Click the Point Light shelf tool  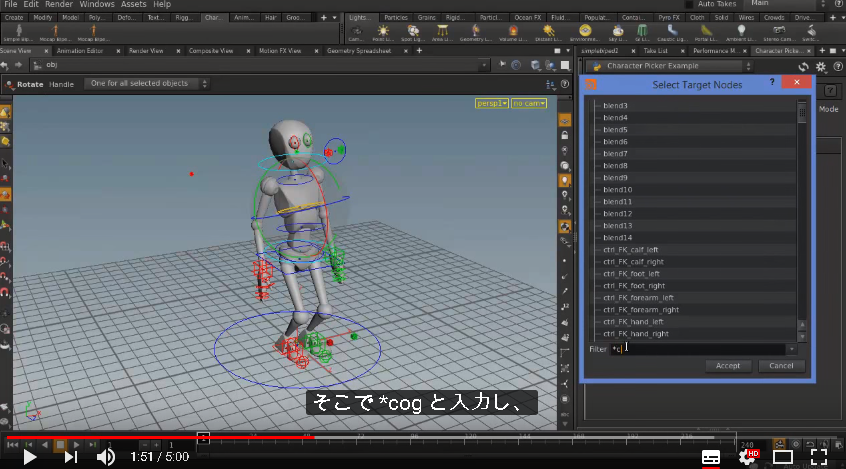pyautogui.click(x=383, y=32)
